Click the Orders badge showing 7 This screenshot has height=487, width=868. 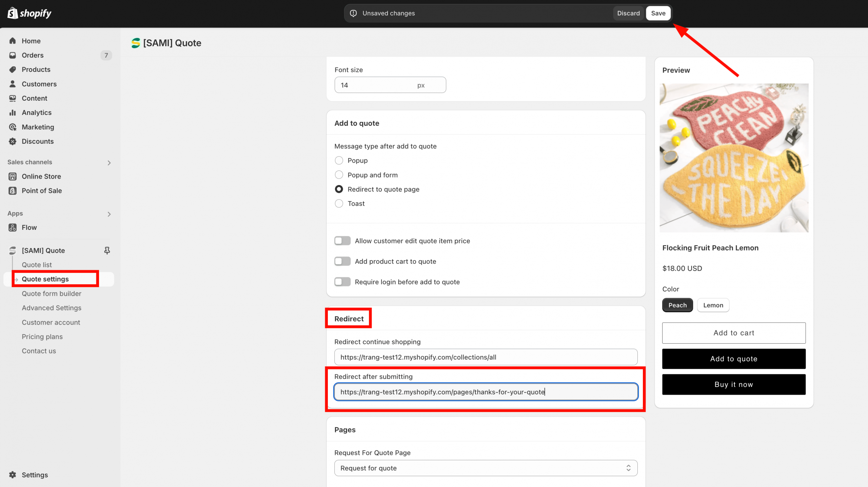coord(106,55)
